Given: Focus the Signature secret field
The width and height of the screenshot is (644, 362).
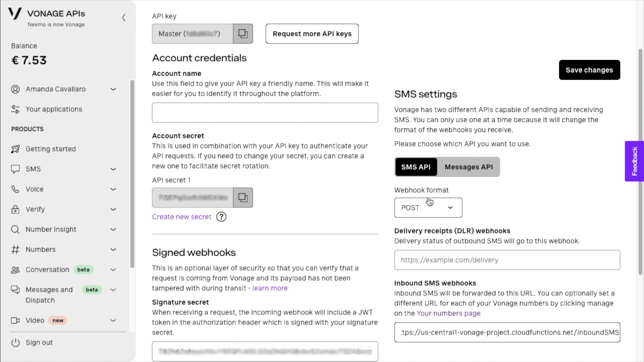Looking at the screenshot, I should pos(265,351).
